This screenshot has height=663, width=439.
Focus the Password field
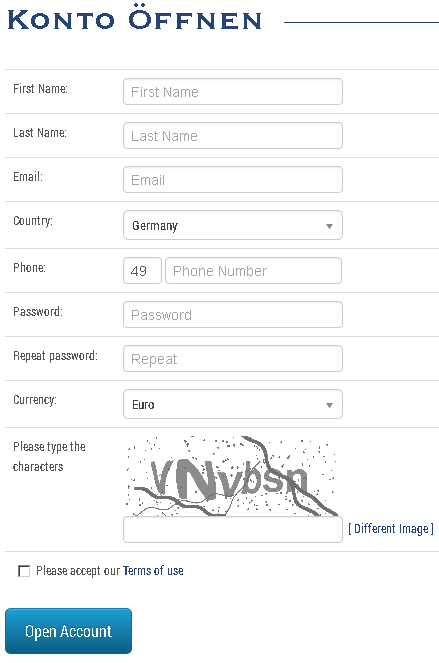(233, 315)
